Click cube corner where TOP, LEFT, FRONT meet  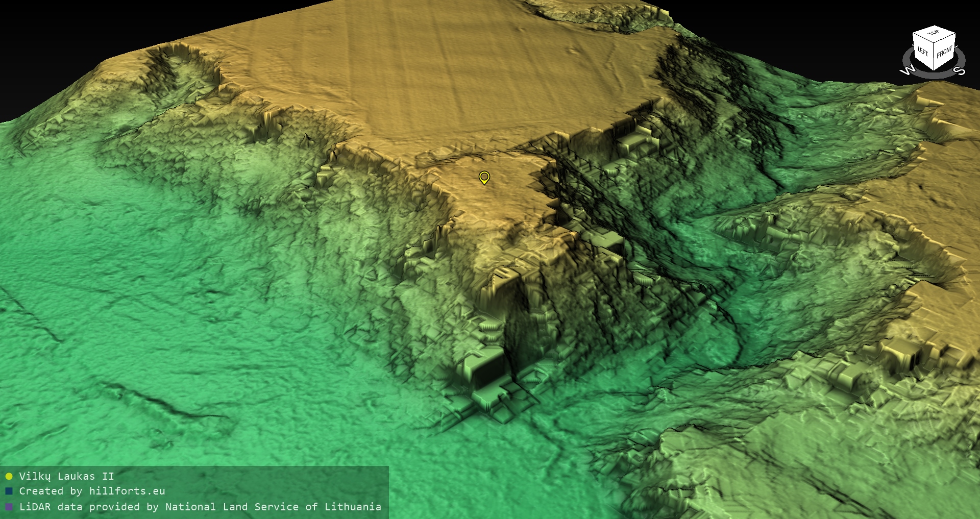[934, 43]
